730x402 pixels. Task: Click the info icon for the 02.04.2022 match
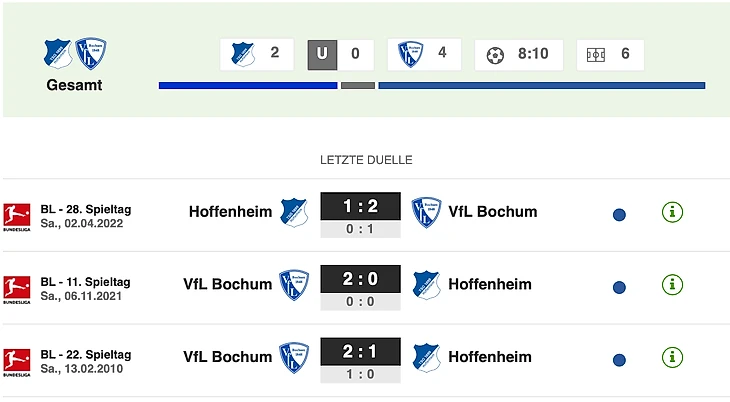click(673, 212)
